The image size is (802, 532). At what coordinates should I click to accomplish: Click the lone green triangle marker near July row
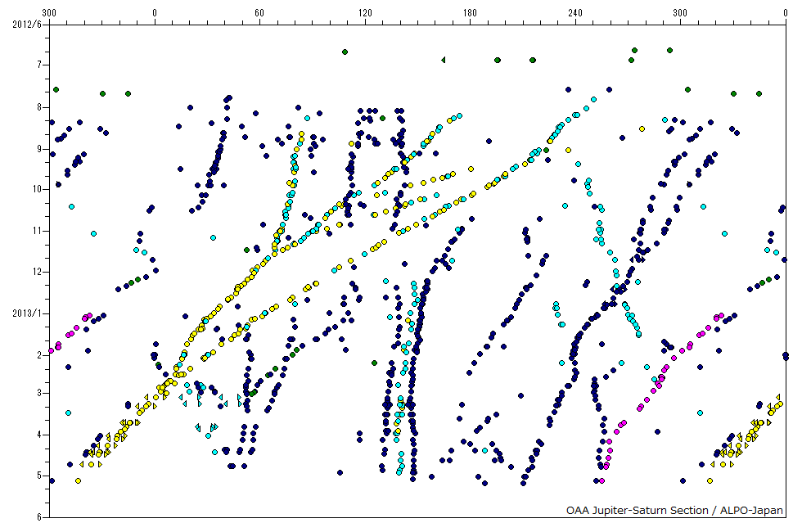point(443,60)
